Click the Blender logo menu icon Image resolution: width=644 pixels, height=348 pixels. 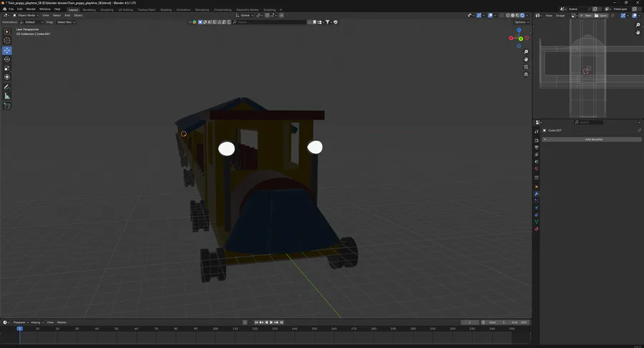pos(4,9)
